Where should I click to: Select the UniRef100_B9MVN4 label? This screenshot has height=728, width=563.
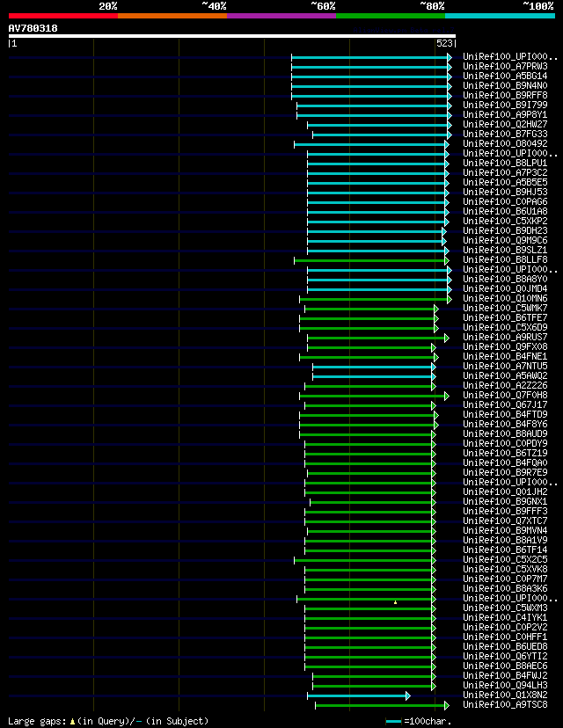(x=505, y=531)
